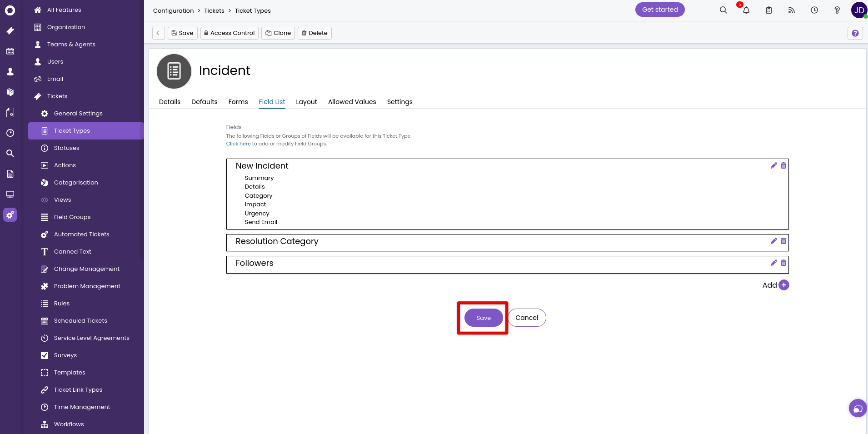Edit the New Incident field group pencil icon
The width and height of the screenshot is (868, 434).
click(x=773, y=165)
